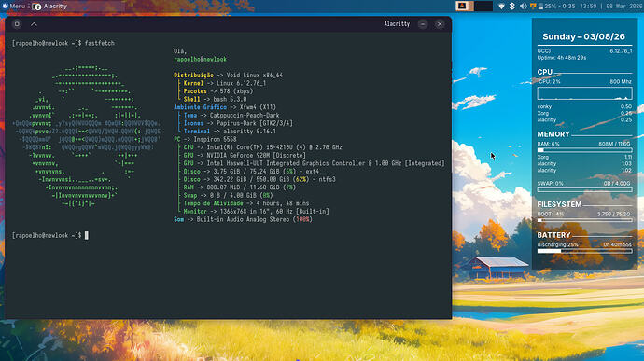644x361 pixels.
Task: Click the 08 Mar 2026 panel date
Action: 623,7
